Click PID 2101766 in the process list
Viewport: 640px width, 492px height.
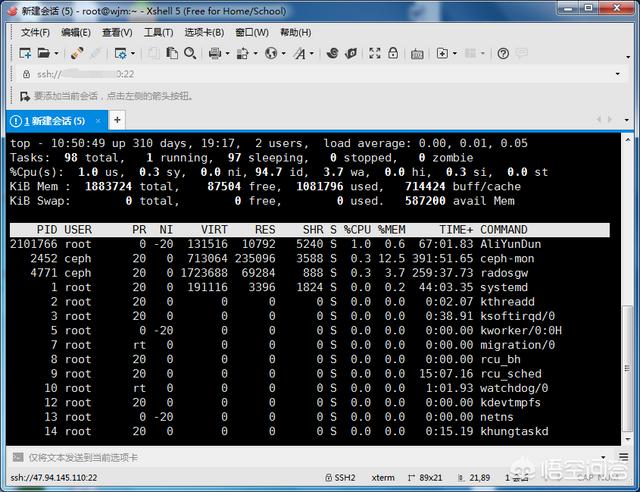click(x=33, y=244)
